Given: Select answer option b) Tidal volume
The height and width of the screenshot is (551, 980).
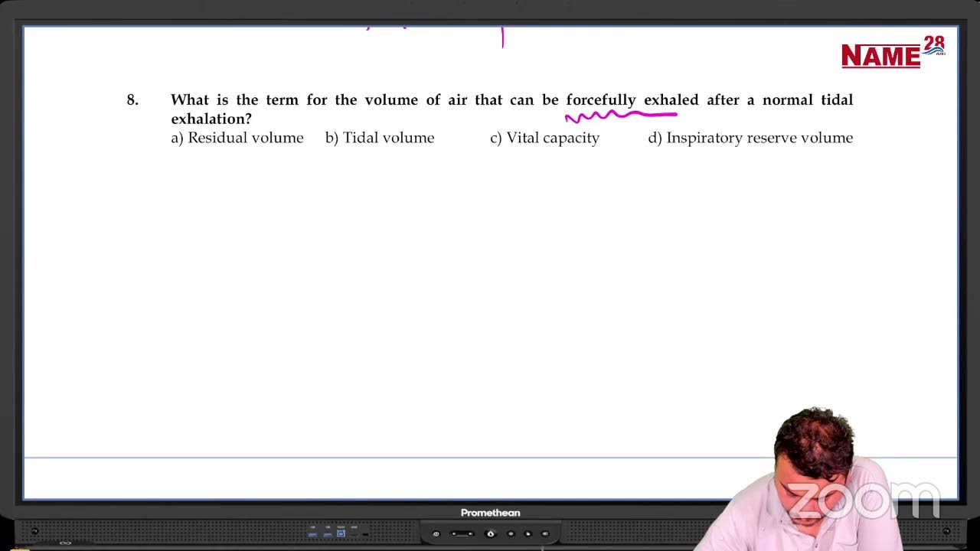Looking at the screenshot, I should point(380,138).
